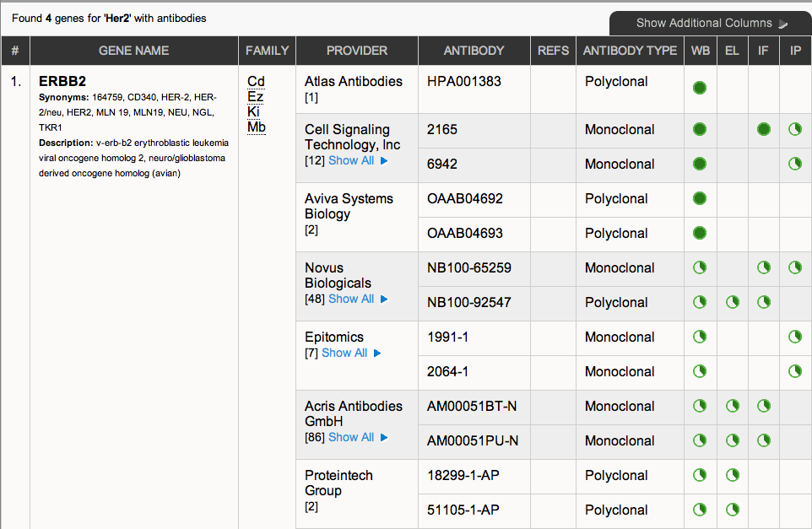Click the EL partial circle for NB100-92547
This screenshot has height=529, width=812.
[x=732, y=302]
